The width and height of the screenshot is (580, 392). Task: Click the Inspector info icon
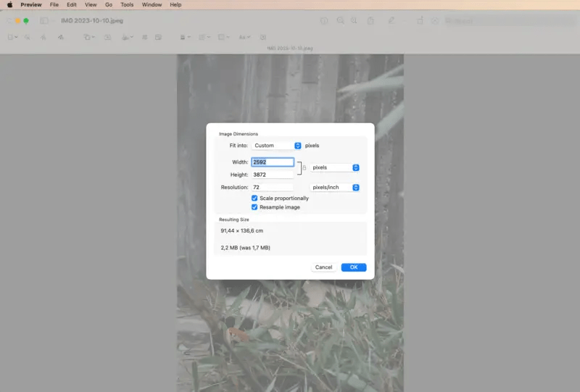[x=323, y=21]
